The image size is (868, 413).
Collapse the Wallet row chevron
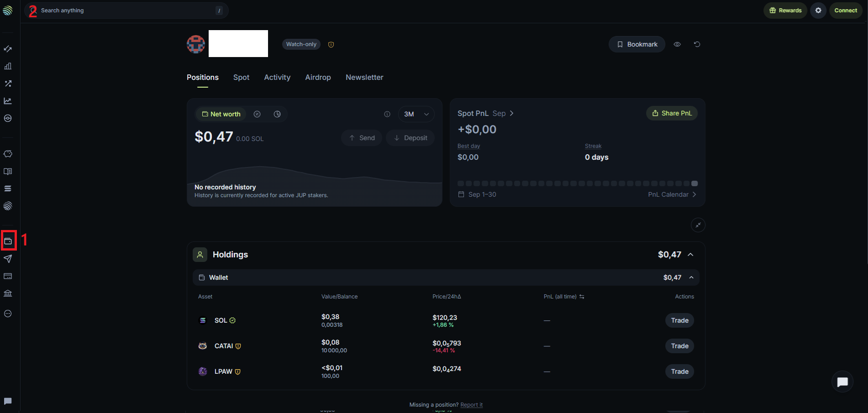[691, 277]
